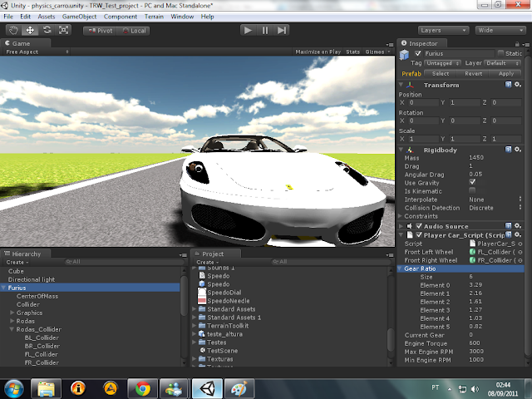Collapse the Gear Ratio array
Image resolution: width=532 pixels, height=399 pixels.
(400, 268)
